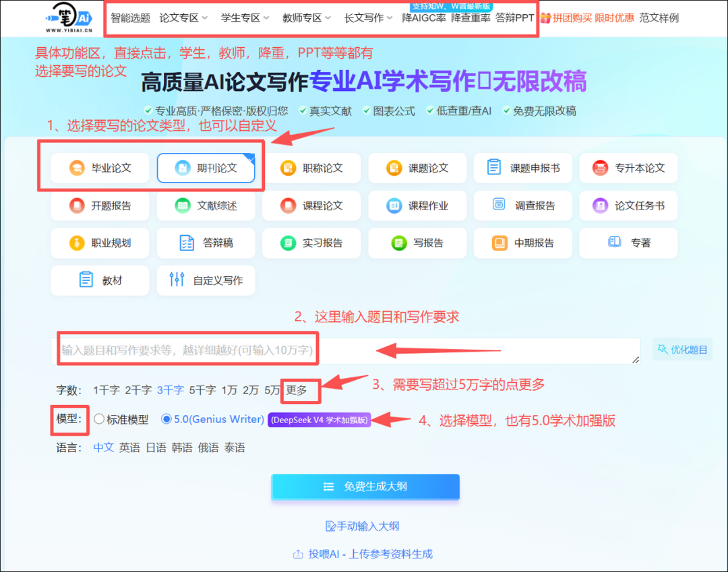This screenshot has height=572, width=728.
Task: Open 降AIGC率 in the top menu
Action: click(423, 18)
